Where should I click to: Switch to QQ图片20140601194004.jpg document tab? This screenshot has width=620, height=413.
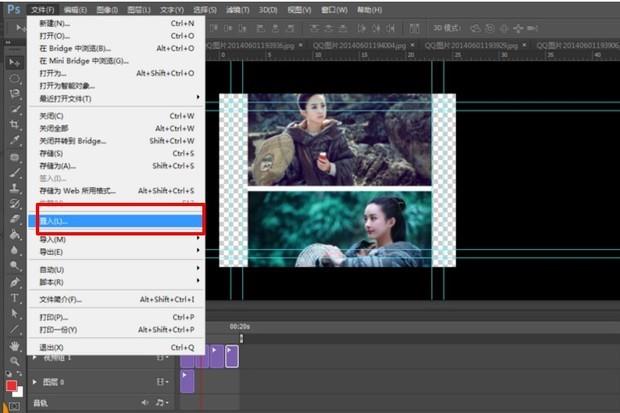coord(359,45)
